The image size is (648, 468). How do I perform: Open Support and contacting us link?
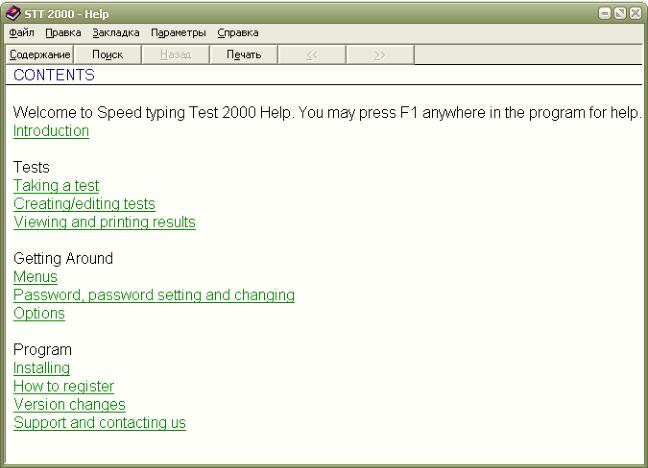coord(99,422)
